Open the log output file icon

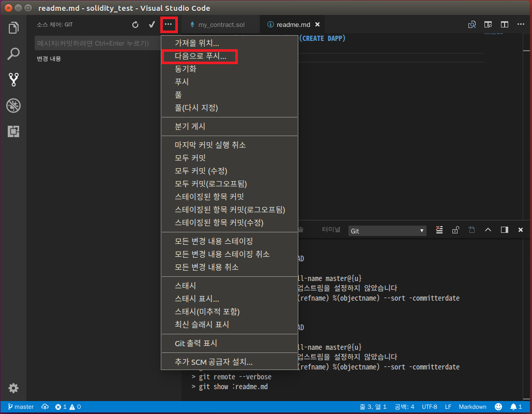pos(472,230)
